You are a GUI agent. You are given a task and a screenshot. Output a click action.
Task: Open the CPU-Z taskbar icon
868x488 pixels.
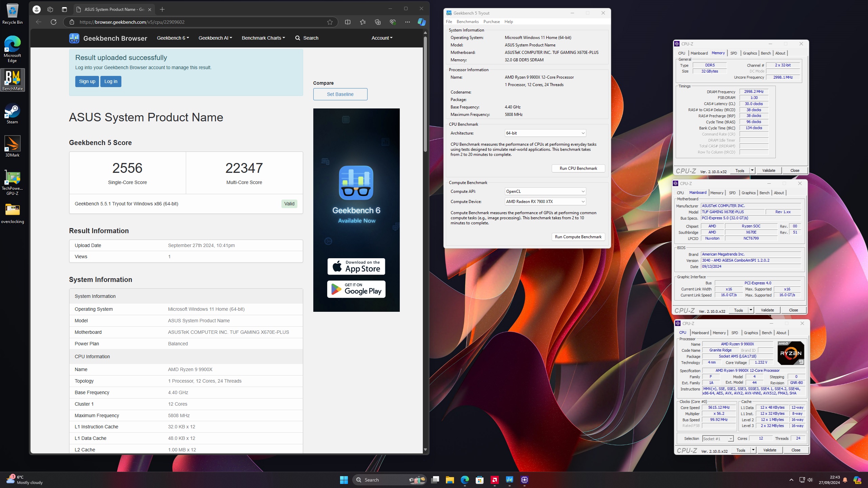[x=525, y=480]
